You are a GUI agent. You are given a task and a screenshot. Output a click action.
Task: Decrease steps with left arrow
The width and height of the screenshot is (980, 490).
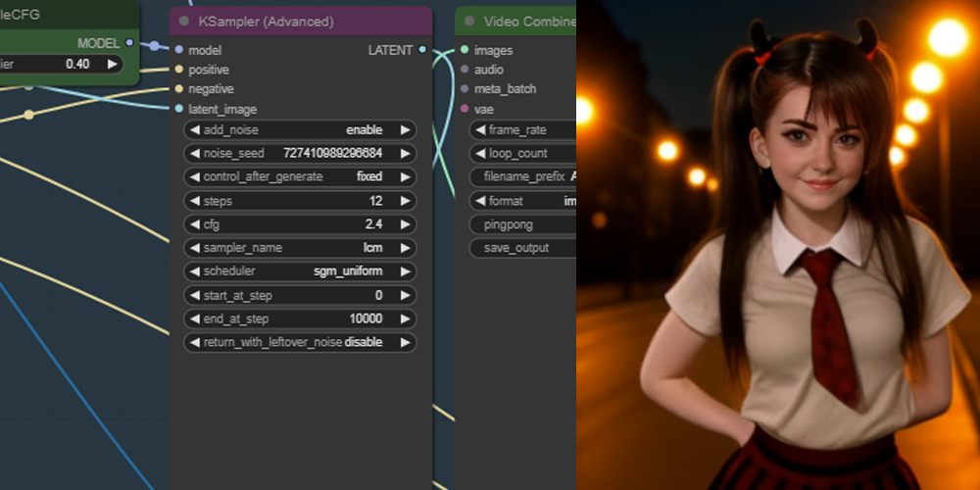(195, 201)
